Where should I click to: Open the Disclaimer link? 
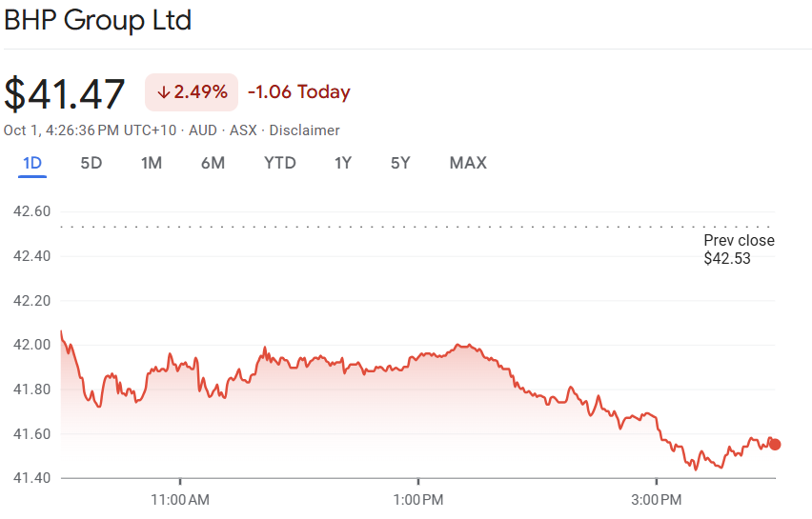(x=305, y=130)
